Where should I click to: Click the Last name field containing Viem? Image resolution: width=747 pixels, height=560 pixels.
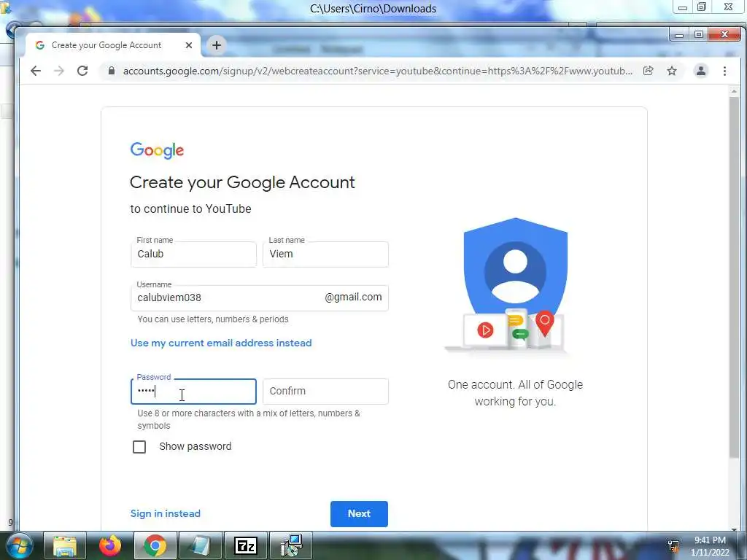(x=325, y=254)
